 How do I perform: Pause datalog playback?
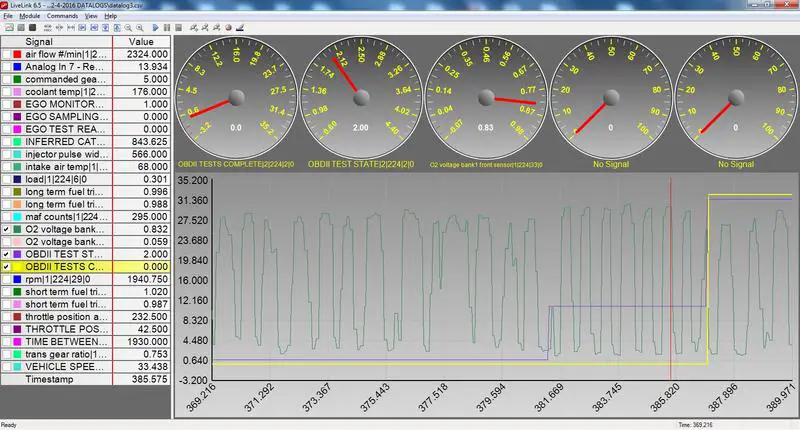point(167,28)
